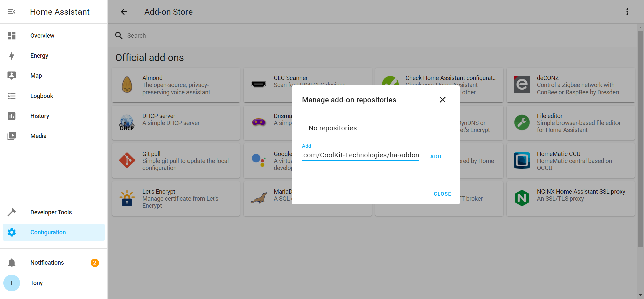Click the deCONZ logo icon

click(x=522, y=84)
